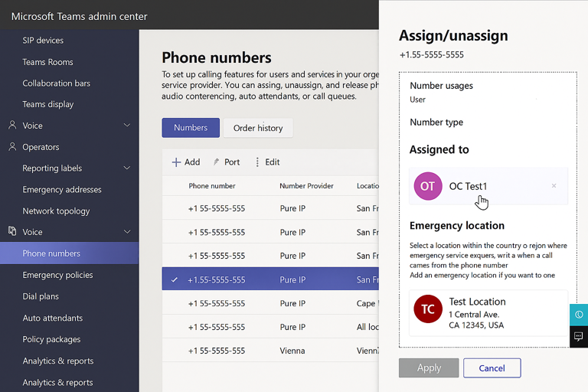Click the Assign/unassign panel heading
This screenshot has width=588, height=392.
tap(453, 36)
